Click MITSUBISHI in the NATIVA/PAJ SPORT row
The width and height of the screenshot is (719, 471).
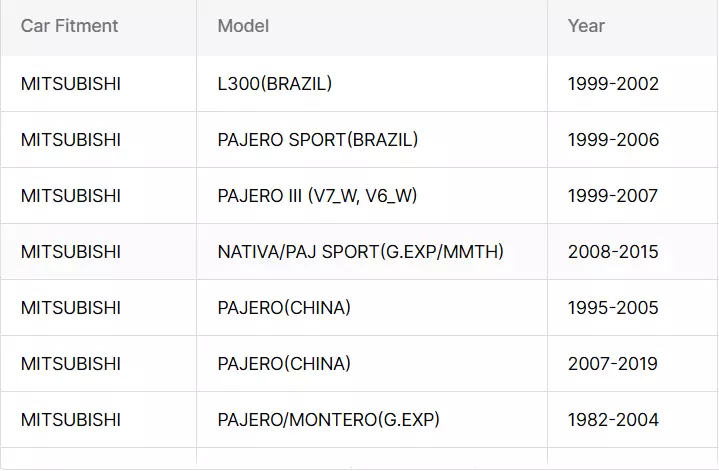[71, 252]
